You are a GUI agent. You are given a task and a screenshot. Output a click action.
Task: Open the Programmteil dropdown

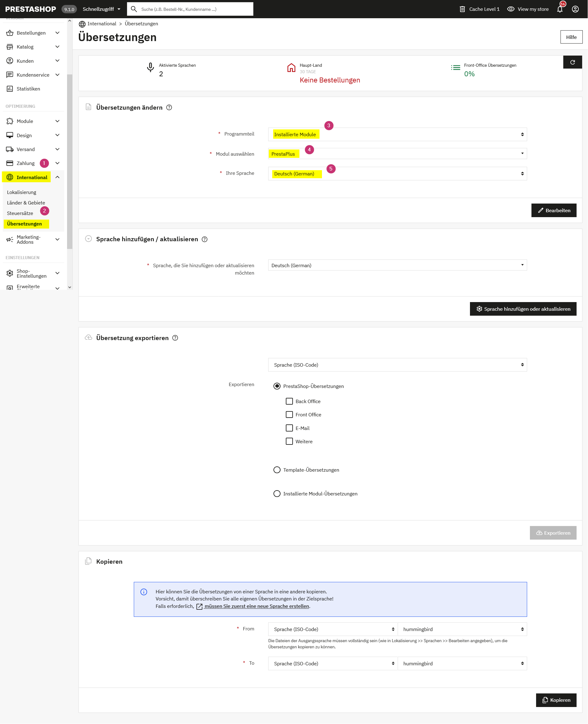tap(397, 134)
